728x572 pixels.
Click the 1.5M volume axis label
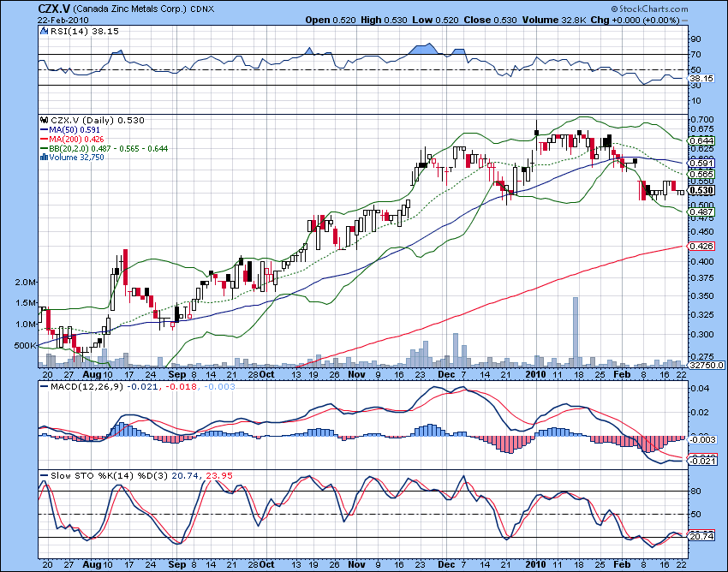[26, 303]
